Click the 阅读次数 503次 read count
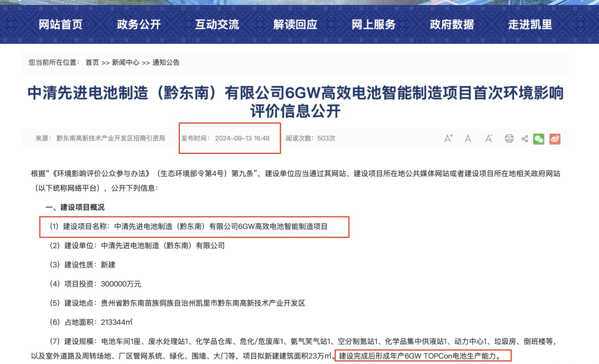This screenshot has width=599, height=364. tap(310, 138)
